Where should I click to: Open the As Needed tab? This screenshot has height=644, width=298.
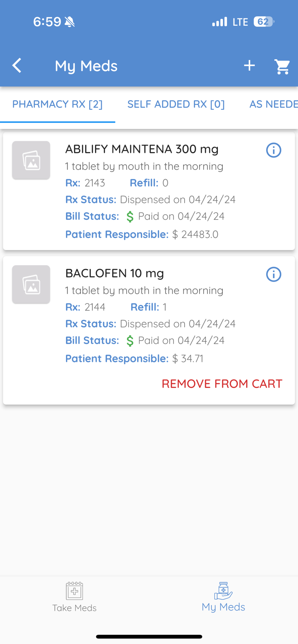coord(274,104)
